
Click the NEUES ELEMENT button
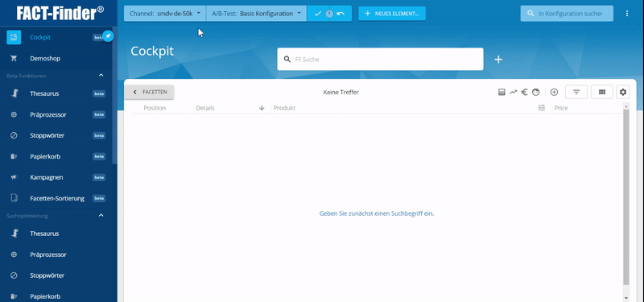(392, 14)
